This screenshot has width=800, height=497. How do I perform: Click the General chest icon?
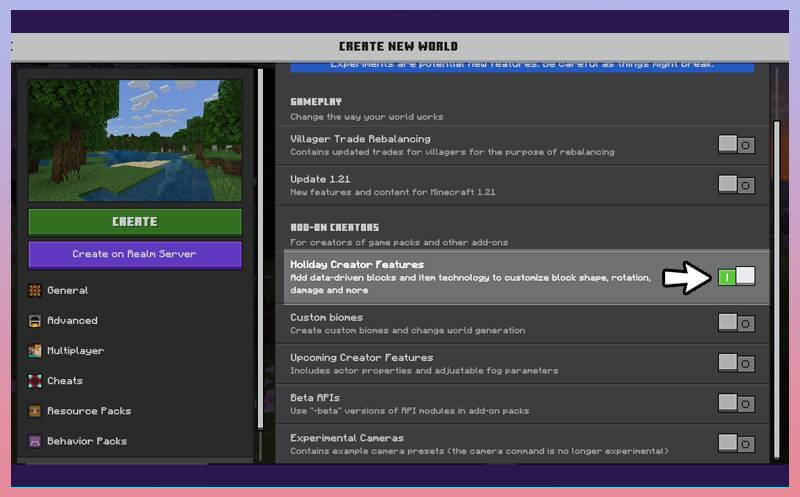coord(34,291)
